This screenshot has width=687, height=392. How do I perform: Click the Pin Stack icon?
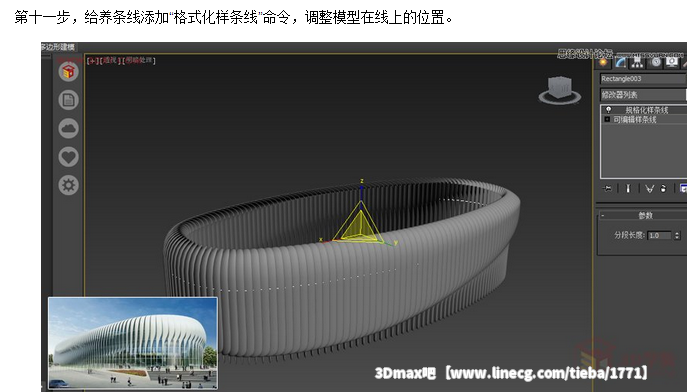(x=607, y=188)
